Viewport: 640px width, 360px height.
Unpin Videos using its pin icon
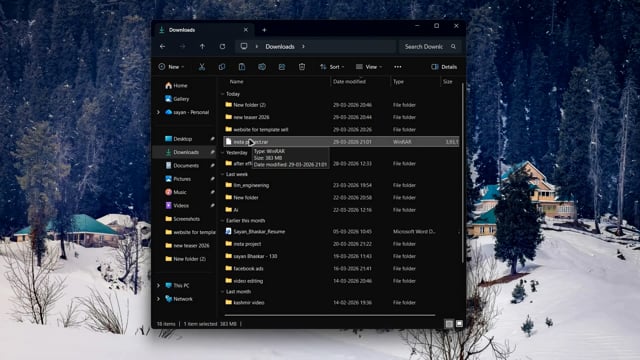coord(212,205)
